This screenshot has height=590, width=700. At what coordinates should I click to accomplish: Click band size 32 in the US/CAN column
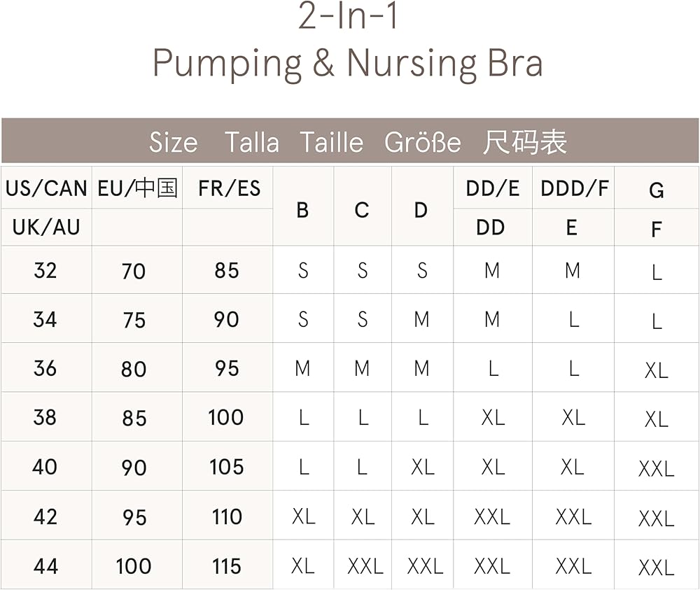pos(45,270)
